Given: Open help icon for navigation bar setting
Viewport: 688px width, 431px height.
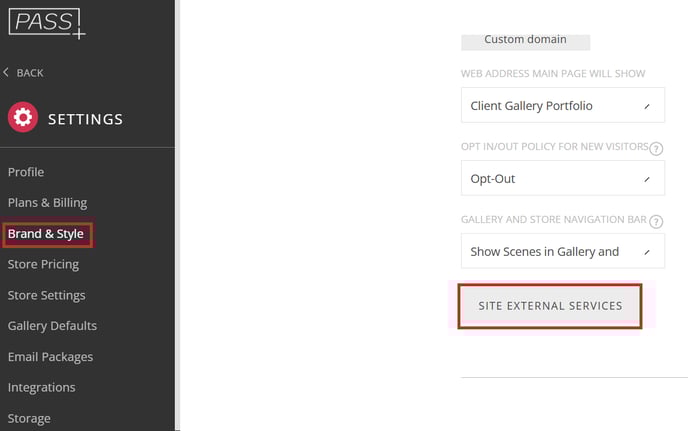Looking at the screenshot, I should (656, 221).
